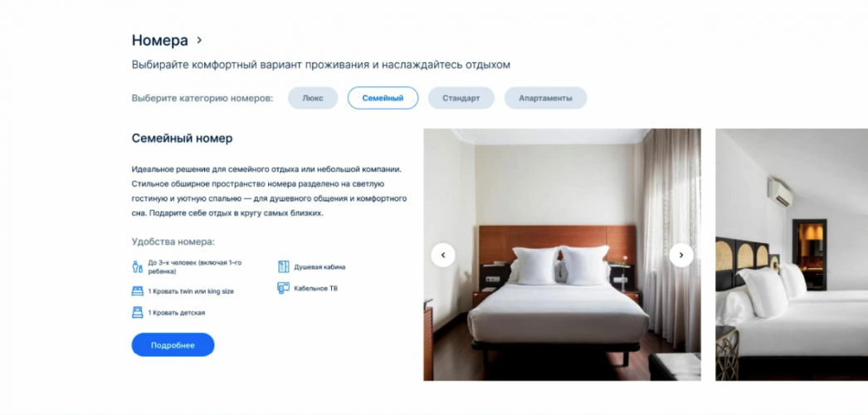
Task: Open the Номера heading link
Action: pyautogui.click(x=160, y=41)
